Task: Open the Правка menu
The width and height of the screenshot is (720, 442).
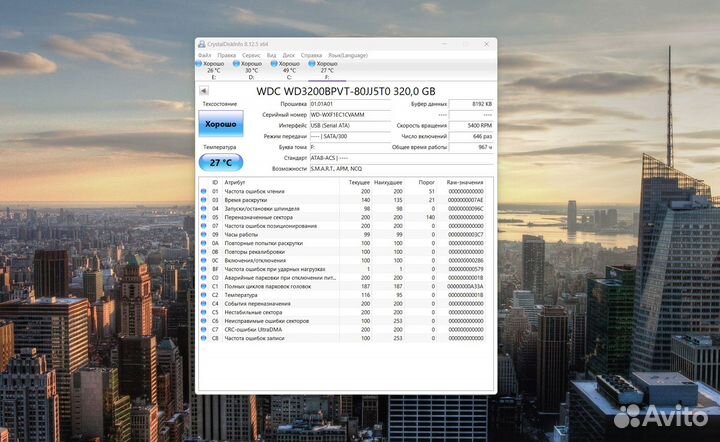Action: tap(226, 56)
